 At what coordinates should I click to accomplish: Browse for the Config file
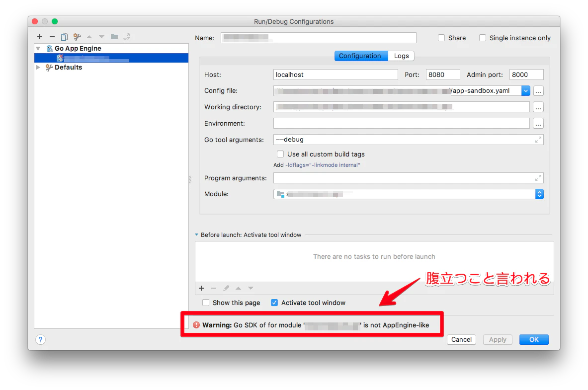(x=538, y=91)
